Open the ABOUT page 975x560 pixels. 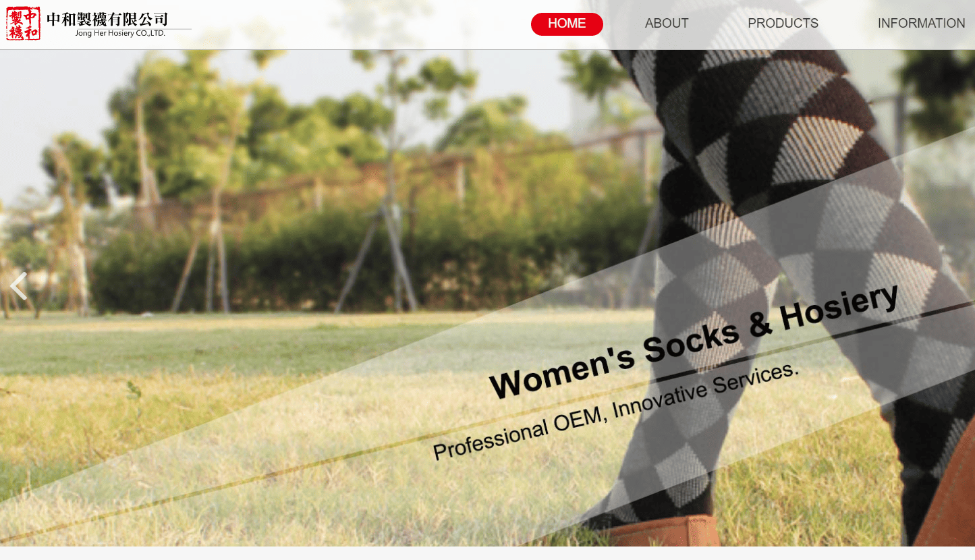(x=667, y=24)
